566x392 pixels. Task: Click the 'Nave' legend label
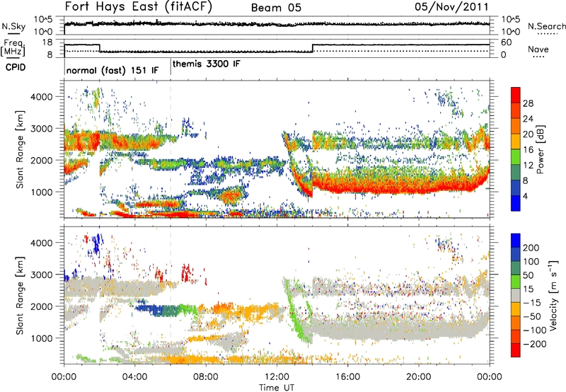538,49
